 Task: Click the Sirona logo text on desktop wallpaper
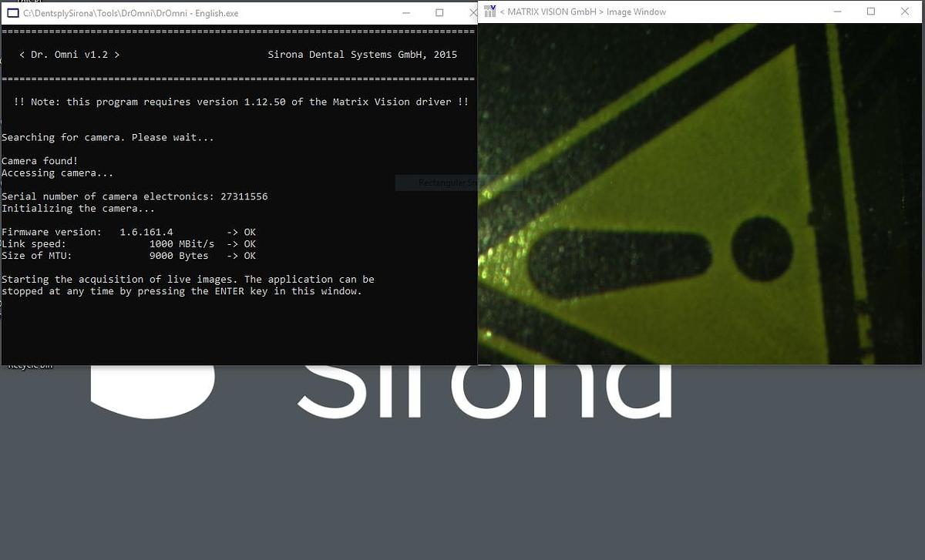tap(484, 389)
